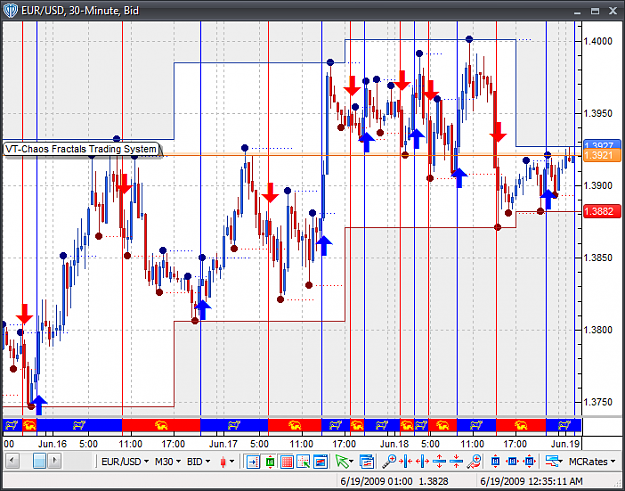Click the orange 1.3921 current price tag

tap(602, 155)
